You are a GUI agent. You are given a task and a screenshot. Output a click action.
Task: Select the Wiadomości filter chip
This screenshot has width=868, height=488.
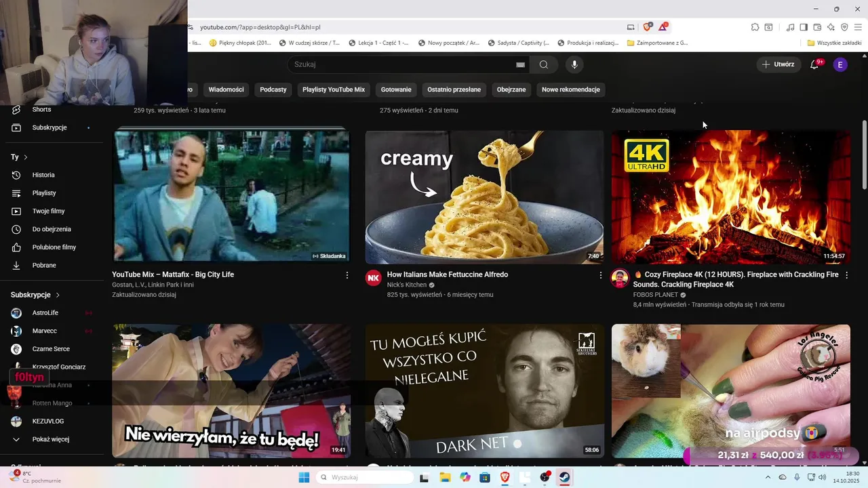(x=226, y=89)
